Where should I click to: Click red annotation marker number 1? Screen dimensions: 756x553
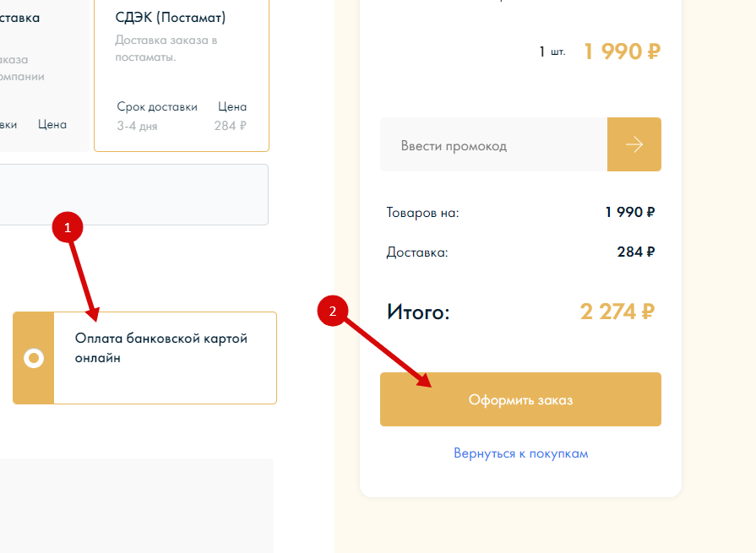[x=68, y=227]
